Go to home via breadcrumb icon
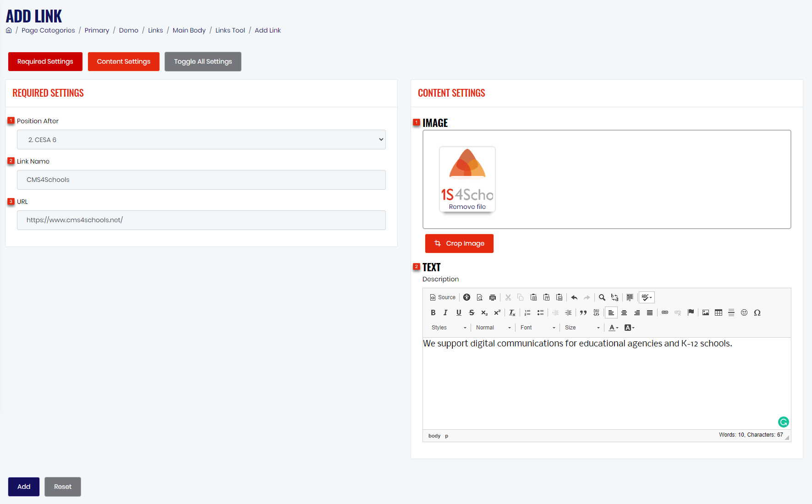This screenshot has width=812, height=504. 9,30
